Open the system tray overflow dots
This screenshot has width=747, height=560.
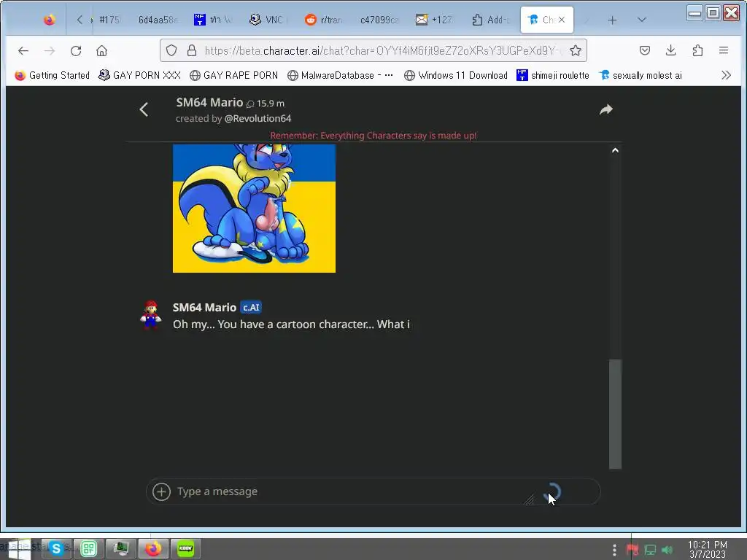614,550
